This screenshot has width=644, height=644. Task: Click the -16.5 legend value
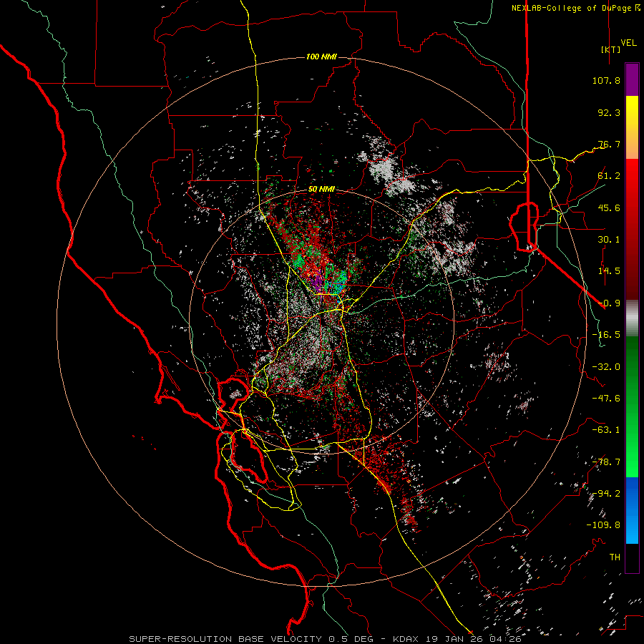tap(606, 335)
